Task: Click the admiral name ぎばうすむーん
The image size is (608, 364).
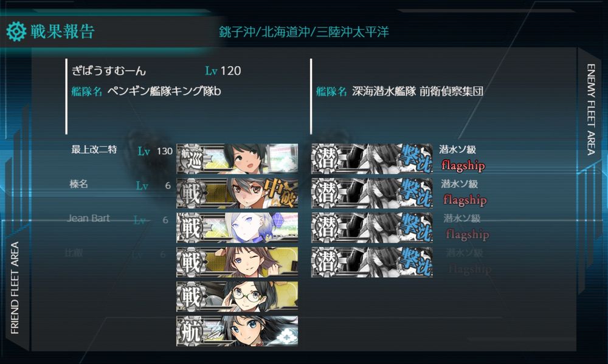Action: pos(109,70)
